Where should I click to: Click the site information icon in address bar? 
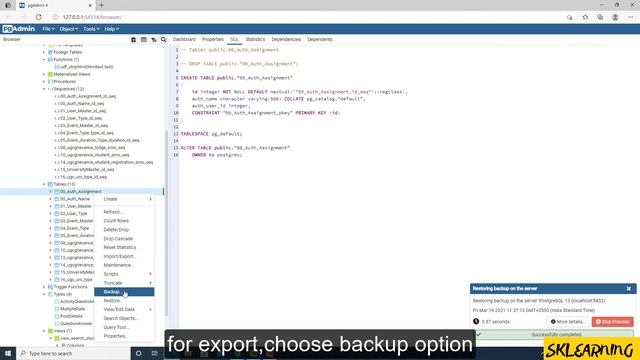click(55, 17)
